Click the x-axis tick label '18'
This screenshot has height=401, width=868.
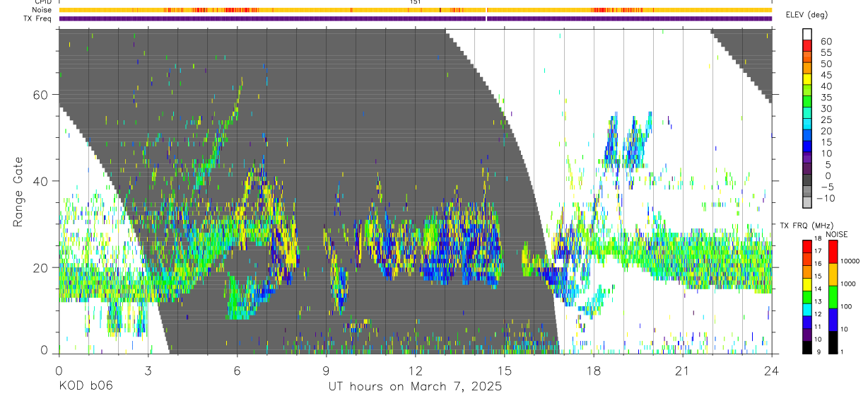click(594, 371)
